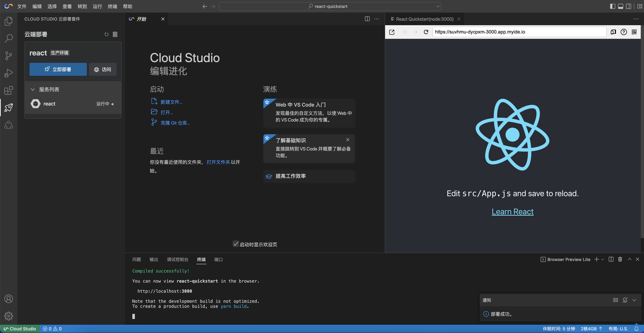Viewport: 644px width, 333px height.
Task: Show the preview QR code icon
Action: [x=634, y=32]
